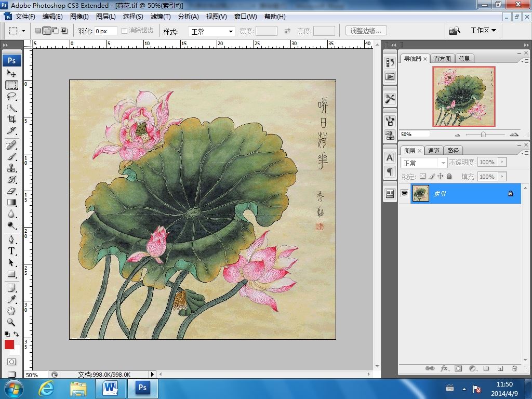This screenshot has height=399, width=532.
Task: Select the Move tool
Action: pyautogui.click(x=11, y=73)
